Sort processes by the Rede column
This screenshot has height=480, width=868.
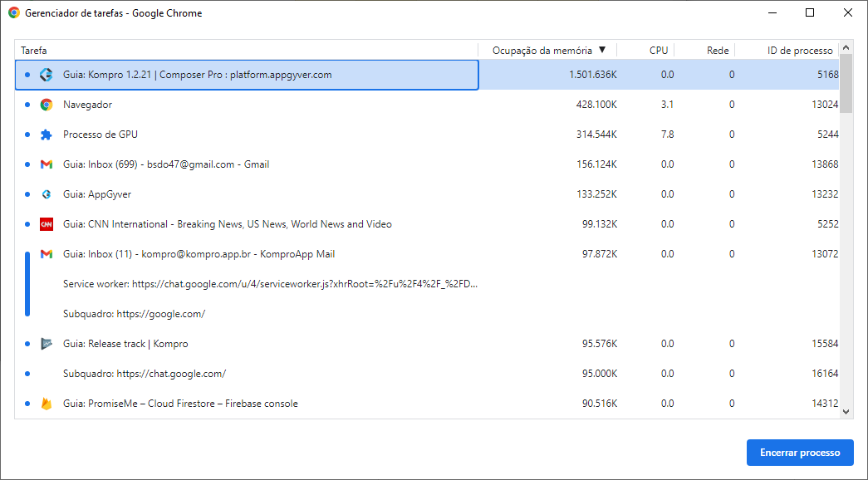704,51
